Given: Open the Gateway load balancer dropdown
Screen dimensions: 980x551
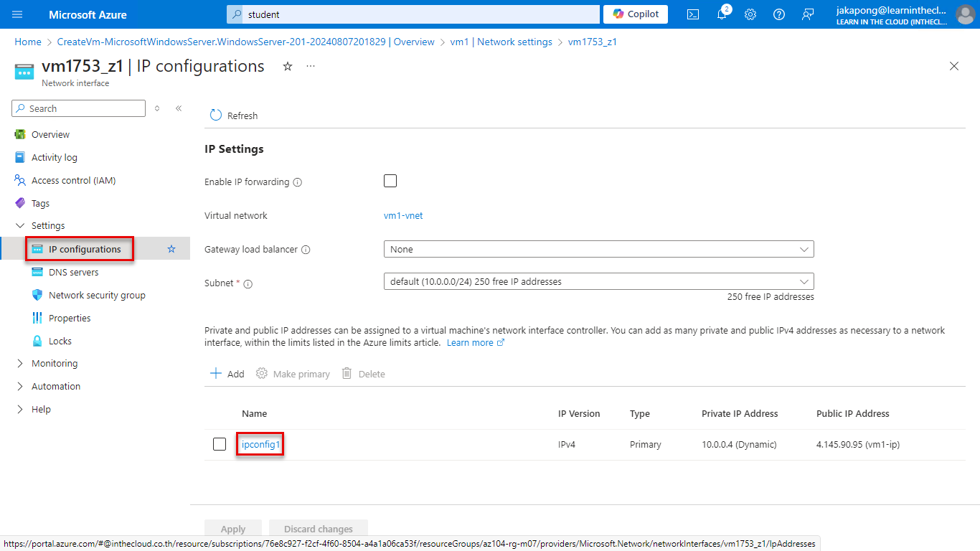Looking at the screenshot, I should [599, 249].
